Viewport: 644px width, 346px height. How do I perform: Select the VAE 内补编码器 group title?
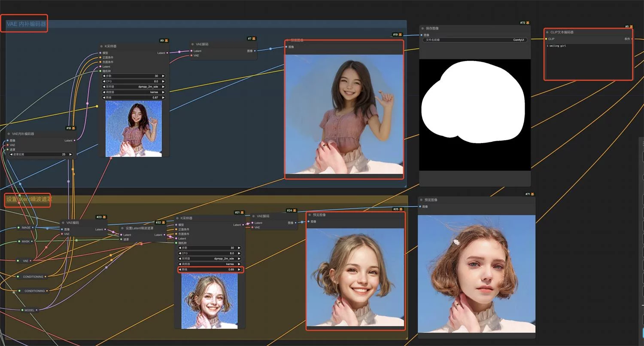click(26, 24)
